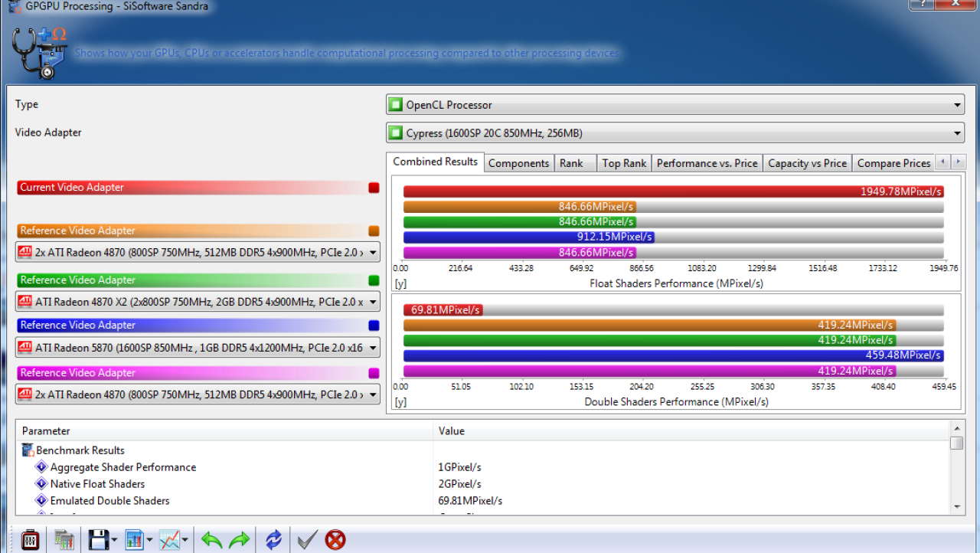Click the Benchmark Results tree icon
Screen dimensions: 980x553
pyautogui.click(x=28, y=450)
